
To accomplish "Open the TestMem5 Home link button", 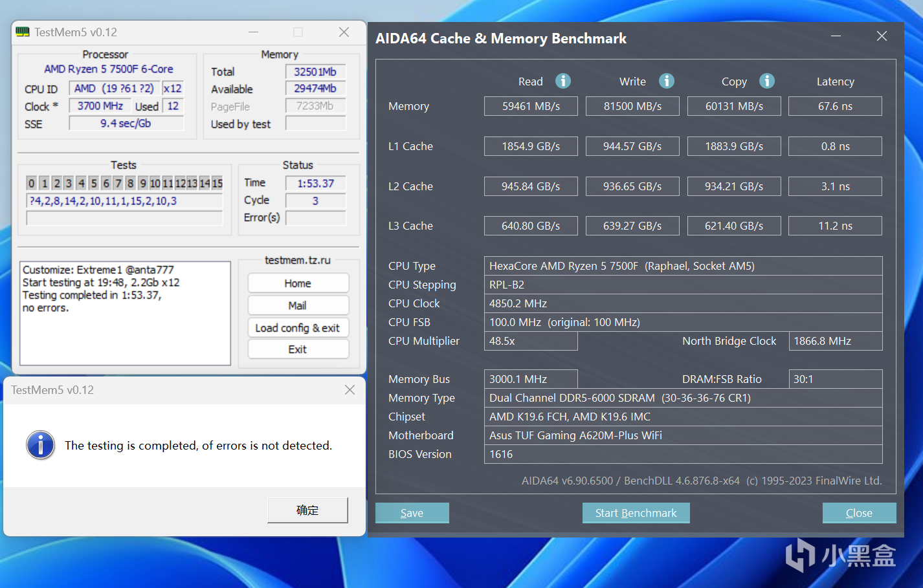I will pos(298,283).
